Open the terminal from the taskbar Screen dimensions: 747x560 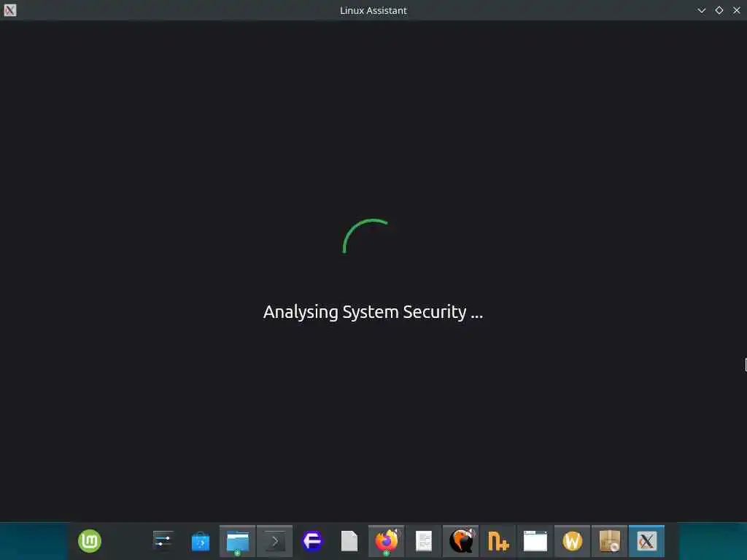pos(275,542)
